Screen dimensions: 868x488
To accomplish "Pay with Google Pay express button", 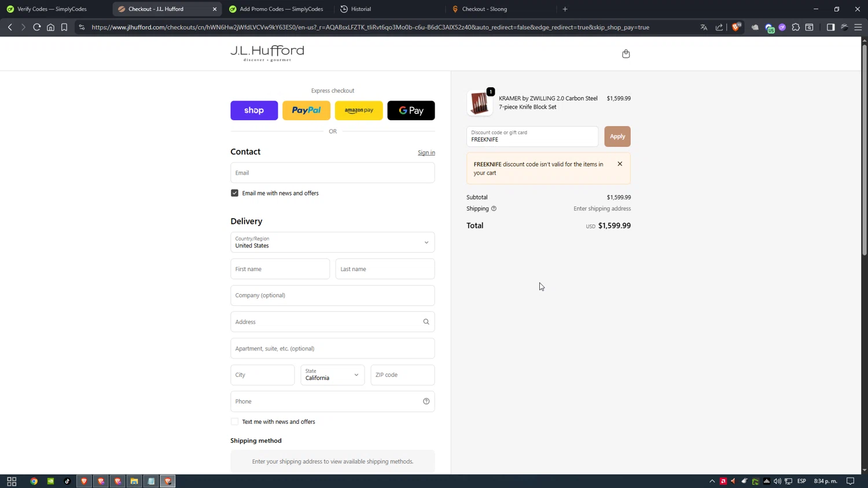I will [x=411, y=110].
